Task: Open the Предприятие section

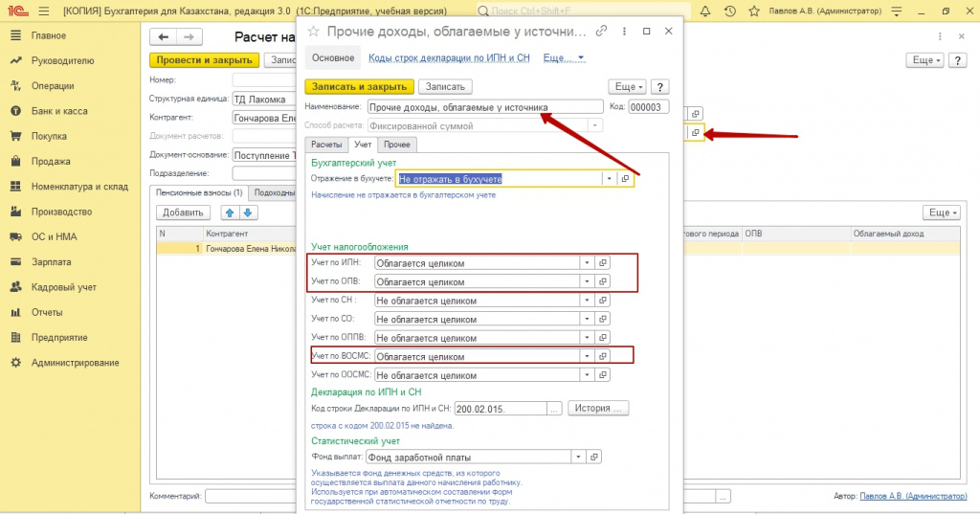Action: (59, 337)
